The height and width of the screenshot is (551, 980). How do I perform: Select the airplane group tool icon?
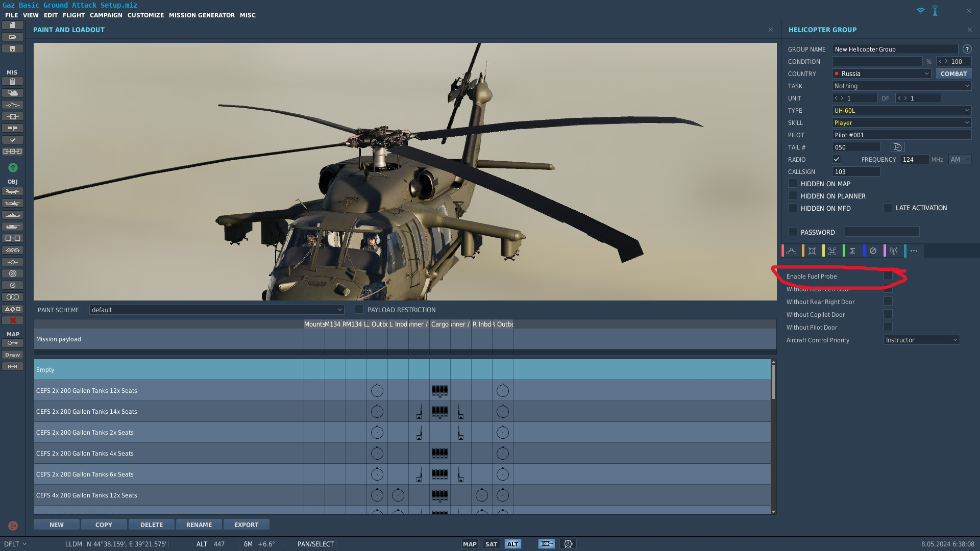13,191
